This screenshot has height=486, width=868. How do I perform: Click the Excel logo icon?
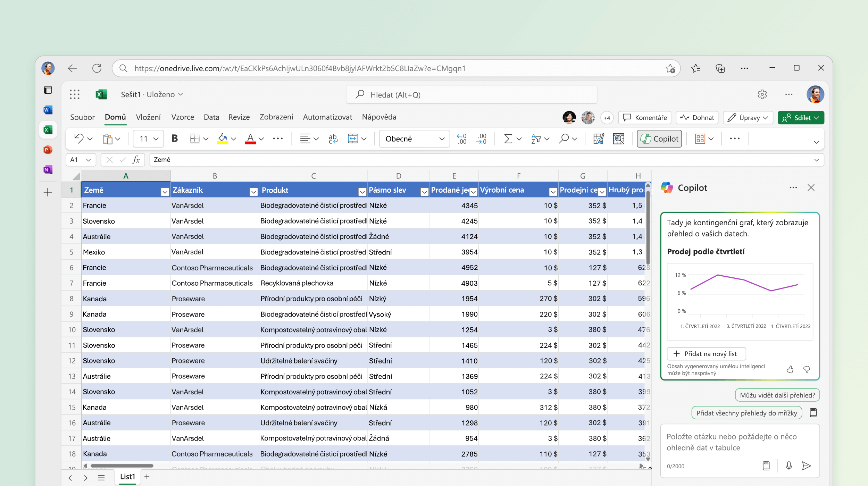pos(101,94)
